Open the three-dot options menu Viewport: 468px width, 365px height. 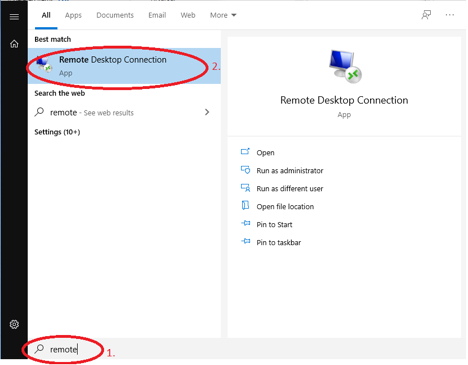click(450, 15)
